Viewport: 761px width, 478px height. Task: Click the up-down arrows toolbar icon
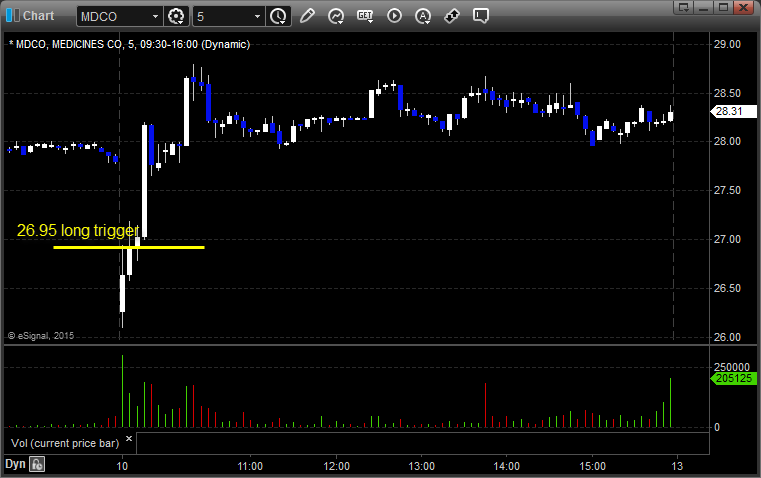[452, 16]
